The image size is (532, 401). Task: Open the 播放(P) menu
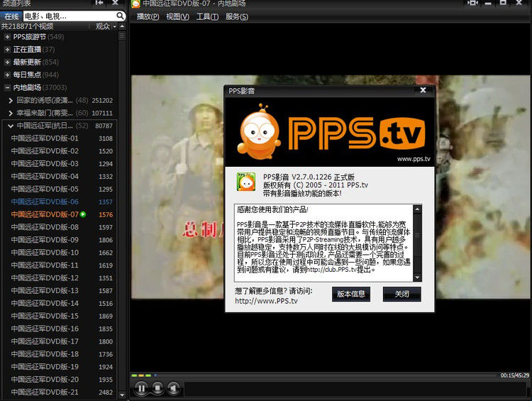coord(148,16)
